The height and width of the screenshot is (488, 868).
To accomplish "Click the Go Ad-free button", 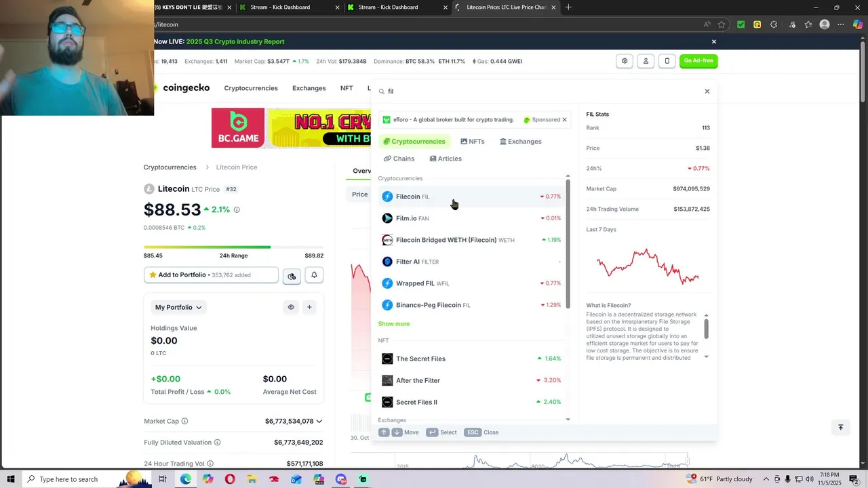I will [698, 61].
